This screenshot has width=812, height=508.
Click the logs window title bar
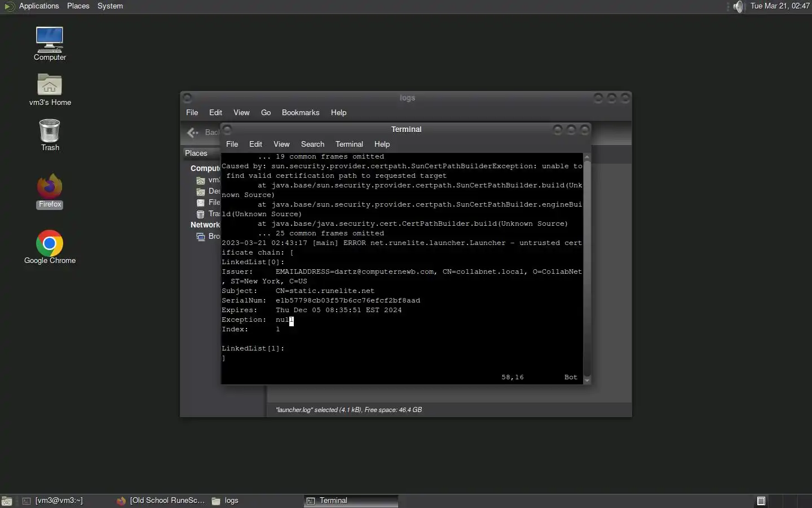[x=407, y=98]
